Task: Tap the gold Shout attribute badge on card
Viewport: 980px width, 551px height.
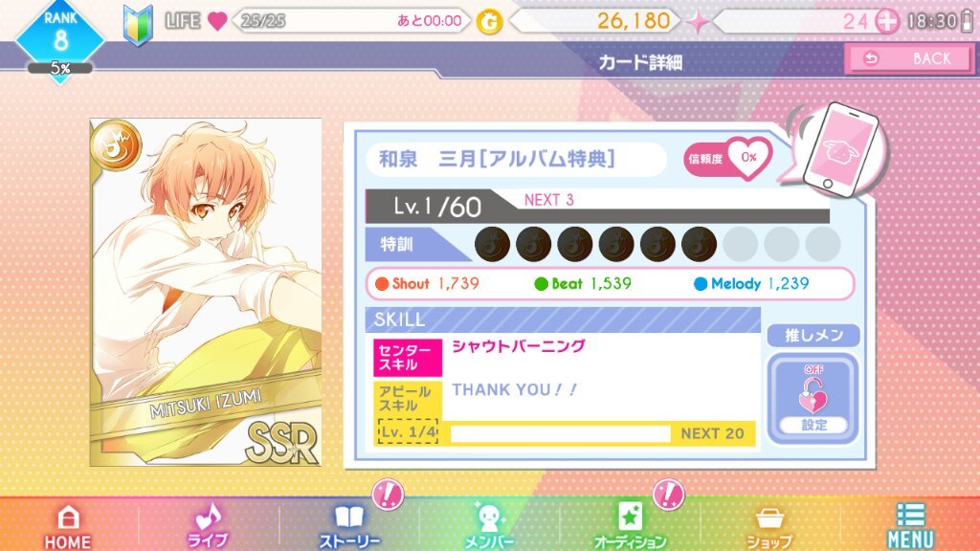Action: [116, 146]
